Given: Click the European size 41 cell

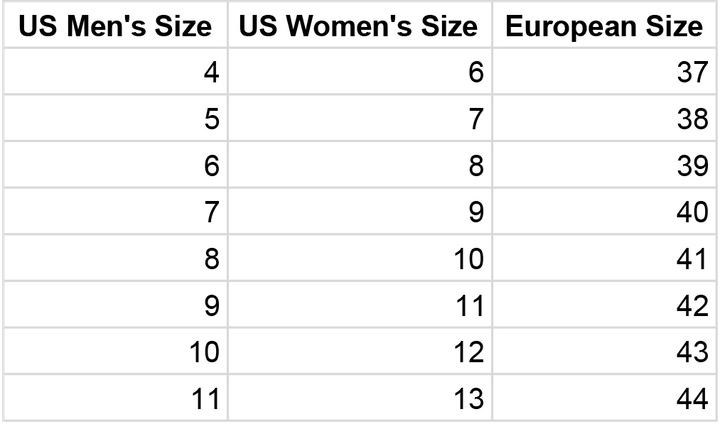Looking at the screenshot, I should [604, 259].
